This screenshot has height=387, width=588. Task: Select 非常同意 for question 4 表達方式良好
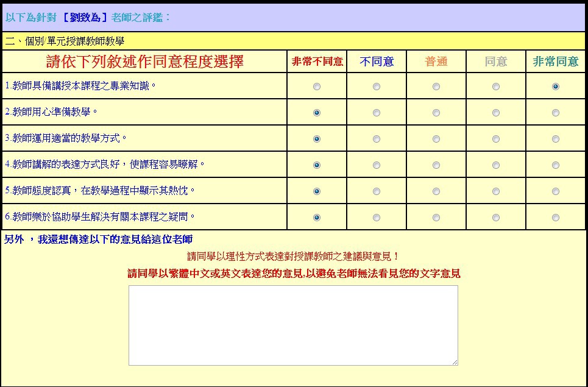pos(556,165)
